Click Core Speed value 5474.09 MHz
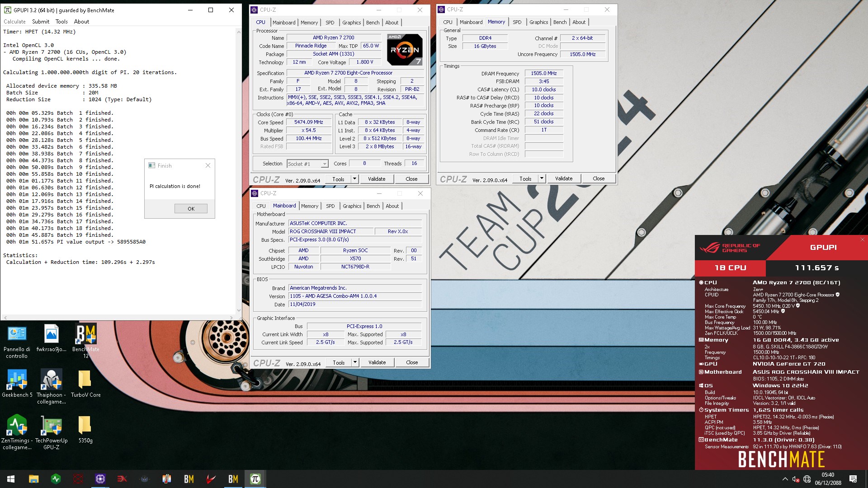This screenshot has height=488, width=868. click(308, 122)
